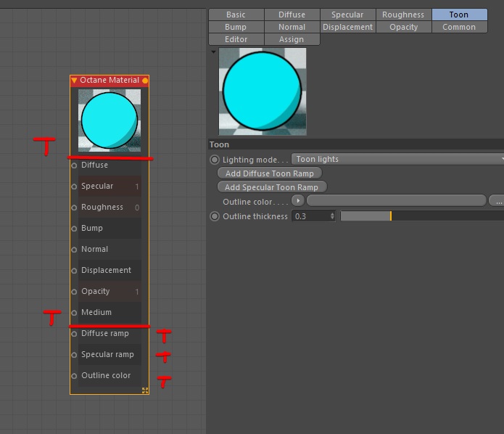Select the Bump row in the node
The image size is (504, 434).
(110, 229)
